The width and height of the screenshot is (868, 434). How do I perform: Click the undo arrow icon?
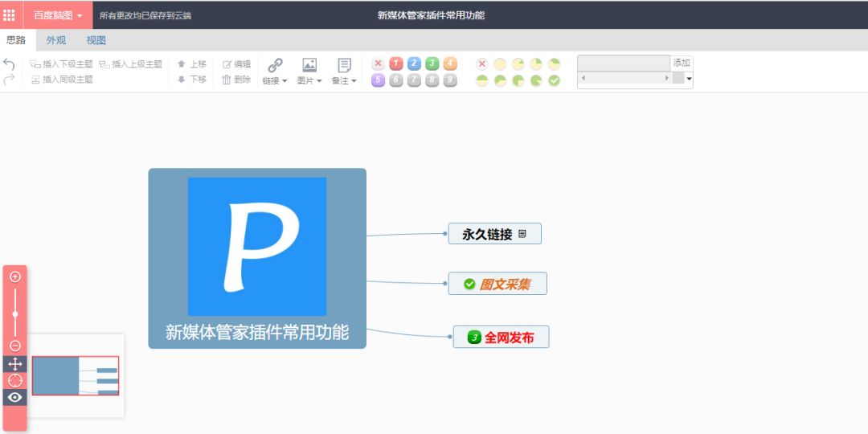tap(9, 64)
